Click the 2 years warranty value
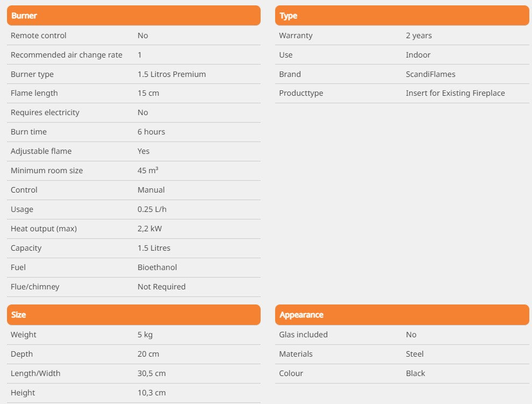The image size is (532, 404). (x=419, y=36)
